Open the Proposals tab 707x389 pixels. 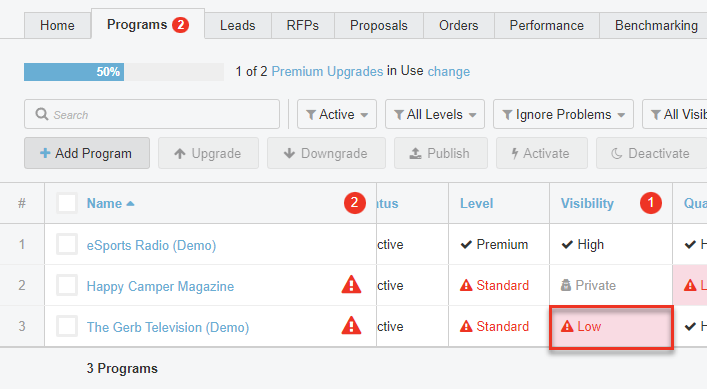(x=379, y=26)
